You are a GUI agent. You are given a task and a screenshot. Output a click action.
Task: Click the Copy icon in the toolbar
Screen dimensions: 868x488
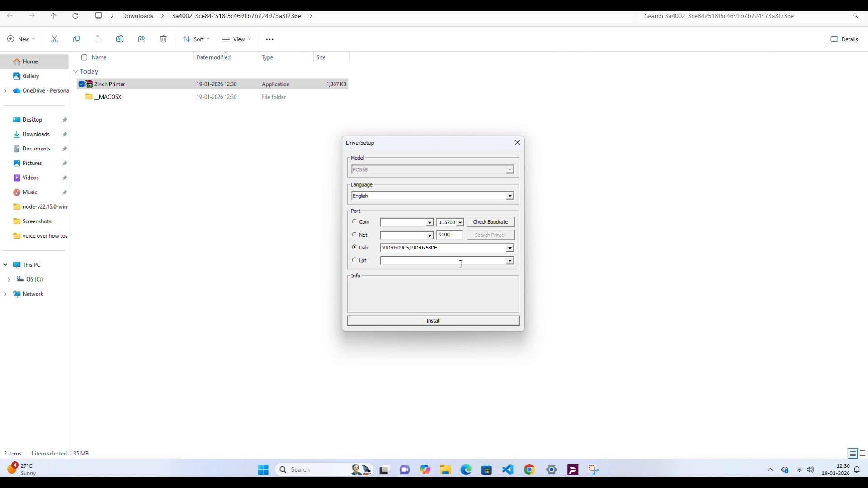point(76,39)
